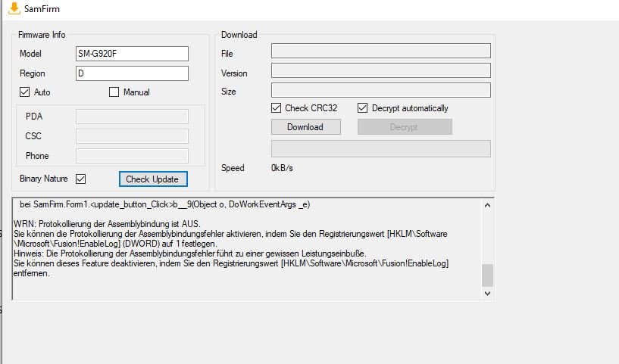619x364 pixels.
Task: Click the download progress bar
Action: coord(380,148)
